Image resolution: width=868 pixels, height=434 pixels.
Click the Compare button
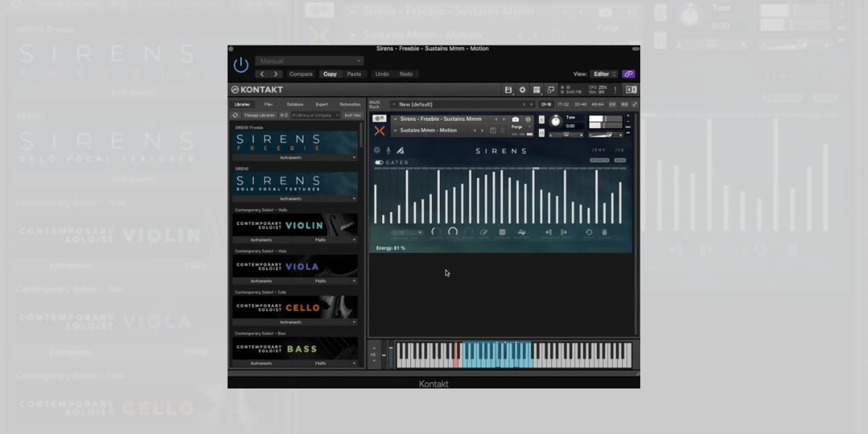301,74
